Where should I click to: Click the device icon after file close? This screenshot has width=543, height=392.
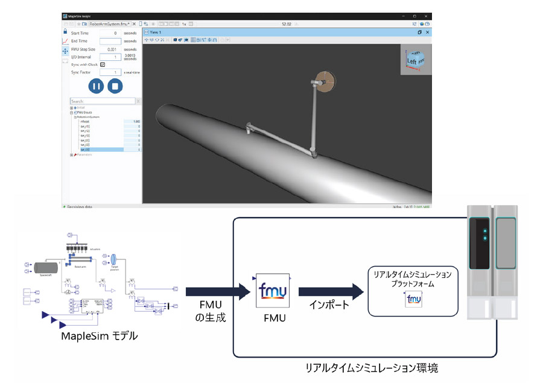click(x=141, y=24)
